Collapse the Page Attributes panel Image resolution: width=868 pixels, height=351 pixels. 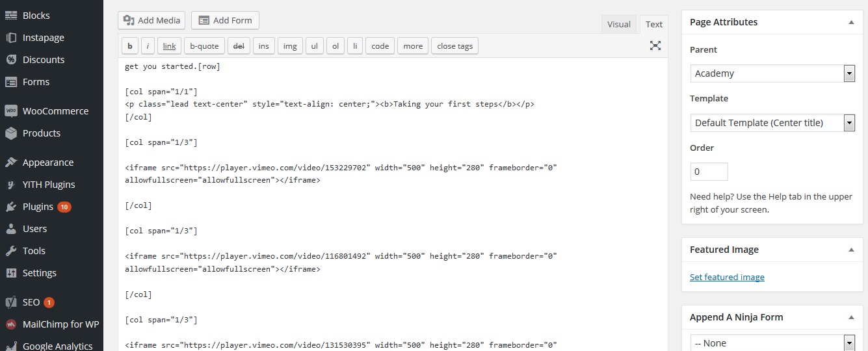(851, 22)
